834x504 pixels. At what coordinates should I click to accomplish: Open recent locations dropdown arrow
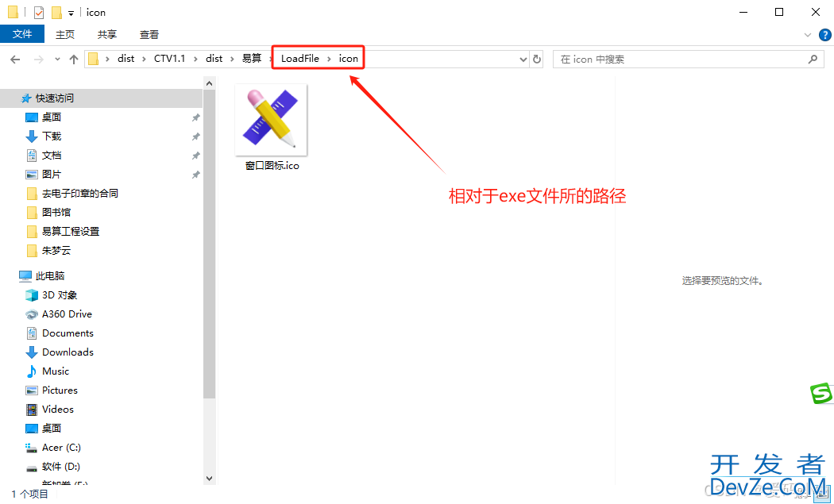point(57,59)
